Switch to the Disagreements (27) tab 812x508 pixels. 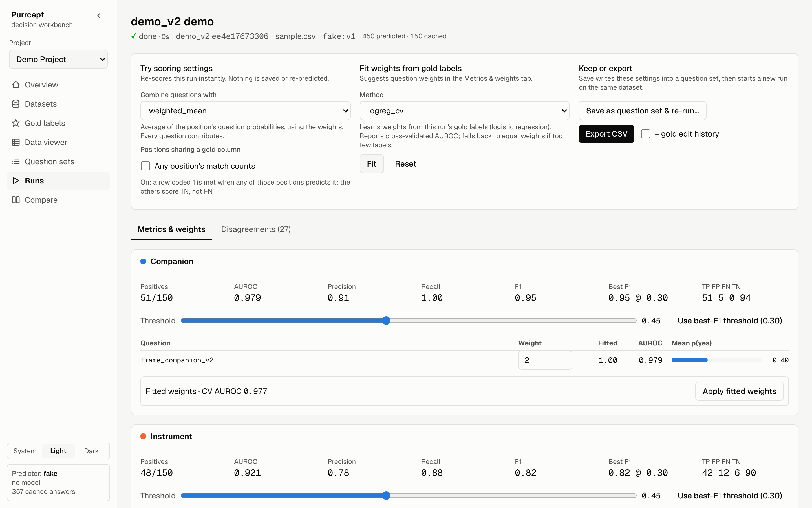pos(256,229)
